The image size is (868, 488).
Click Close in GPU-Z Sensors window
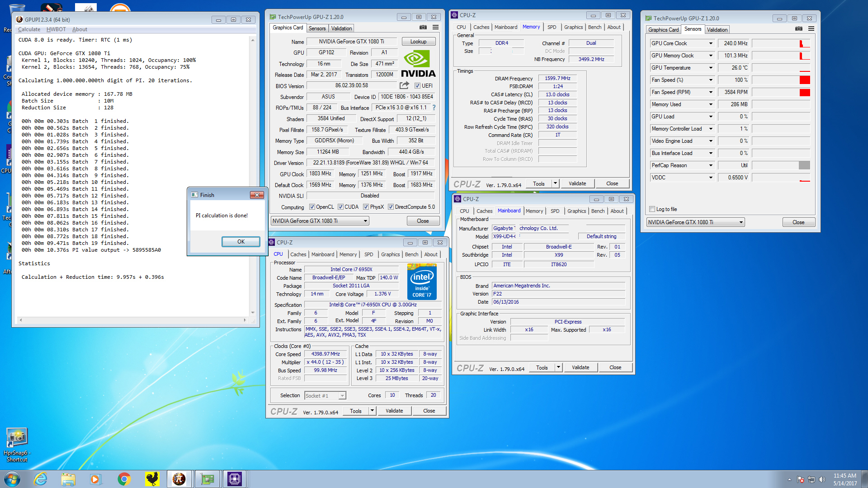point(798,222)
